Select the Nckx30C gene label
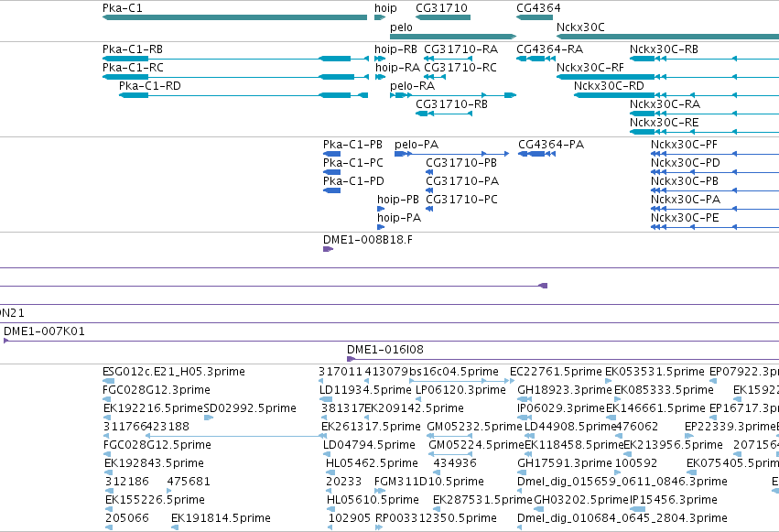The image size is (779, 532). click(x=580, y=27)
